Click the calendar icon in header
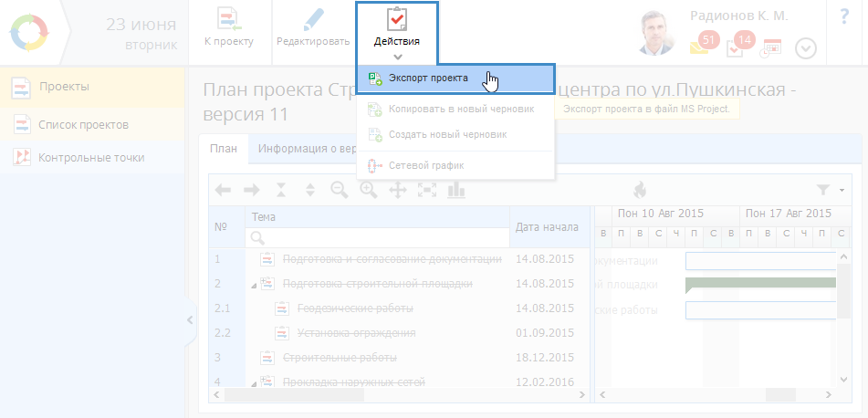This screenshot has height=418, width=868. coord(771,47)
